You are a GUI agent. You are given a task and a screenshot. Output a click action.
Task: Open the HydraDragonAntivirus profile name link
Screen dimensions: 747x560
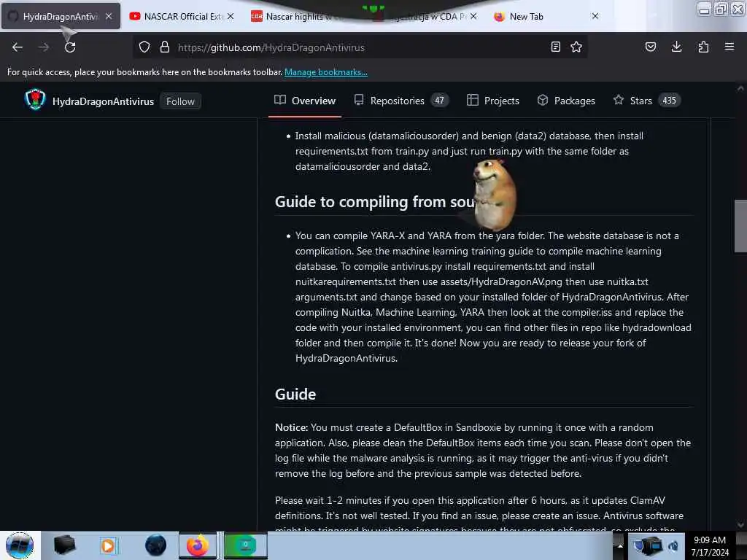point(103,101)
